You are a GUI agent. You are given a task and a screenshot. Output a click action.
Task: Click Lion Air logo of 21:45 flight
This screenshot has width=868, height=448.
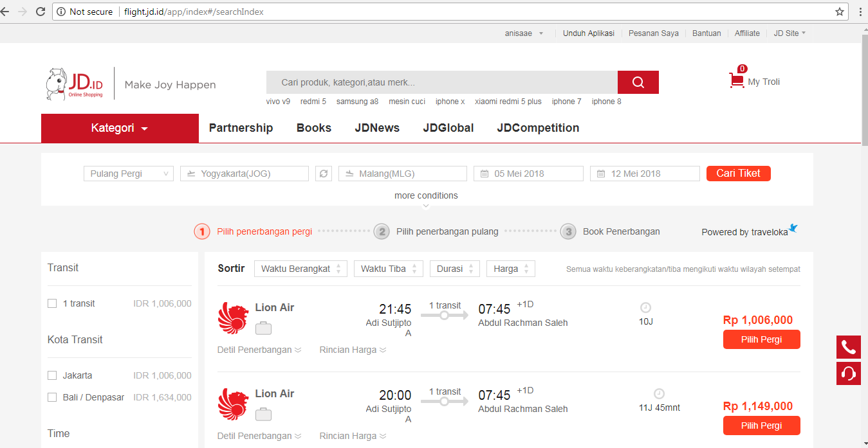[233, 318]
